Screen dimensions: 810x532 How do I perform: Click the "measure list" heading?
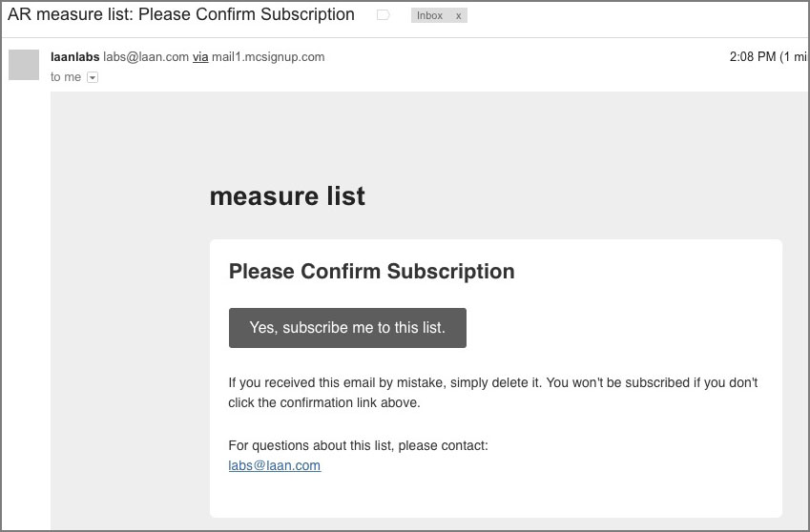point(287,196)
